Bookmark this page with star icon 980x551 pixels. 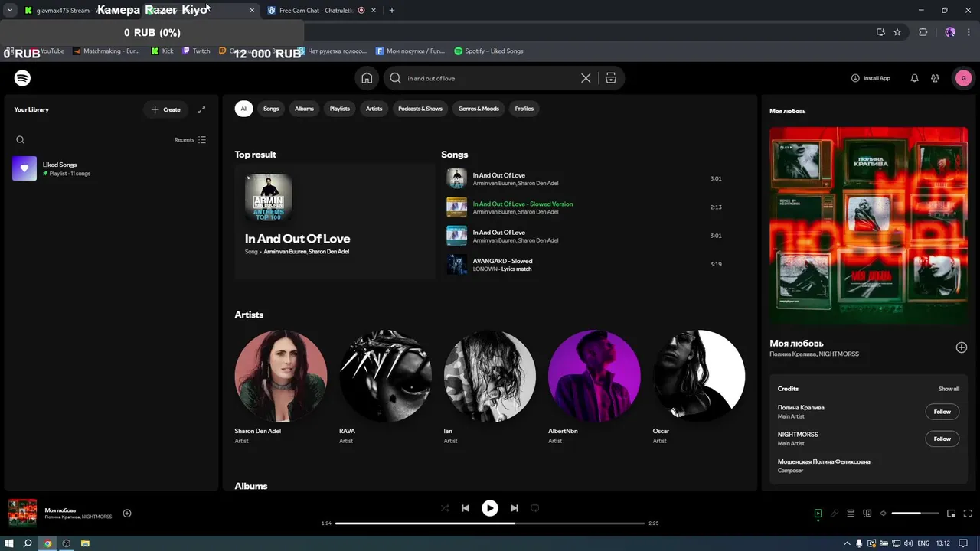click(x=897, y=32)
